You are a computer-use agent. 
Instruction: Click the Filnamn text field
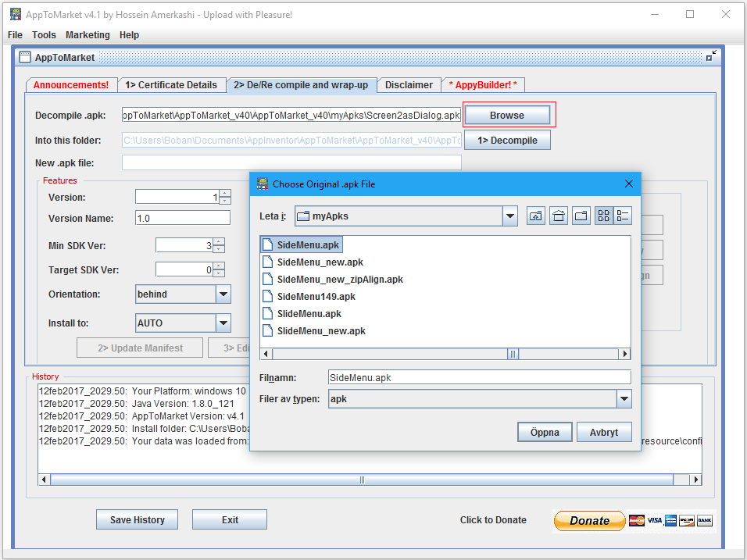(479, 377)
